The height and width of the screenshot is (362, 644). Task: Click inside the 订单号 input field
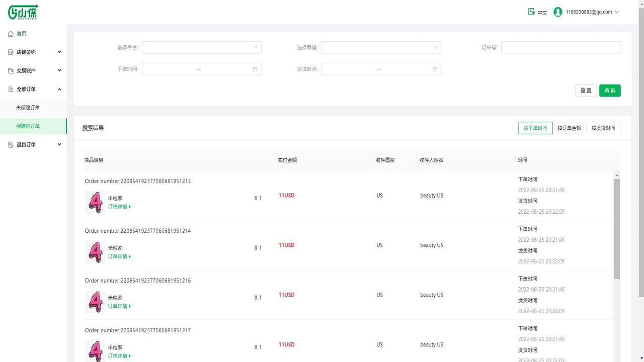tap(560, 47)
